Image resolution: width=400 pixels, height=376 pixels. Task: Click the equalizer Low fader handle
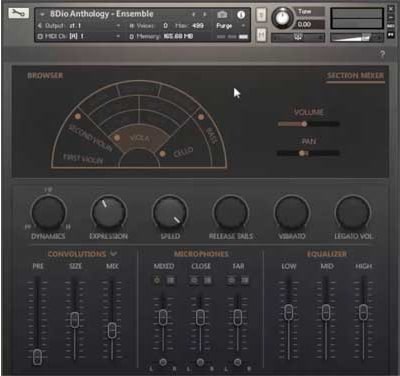[x=289, y=312]
